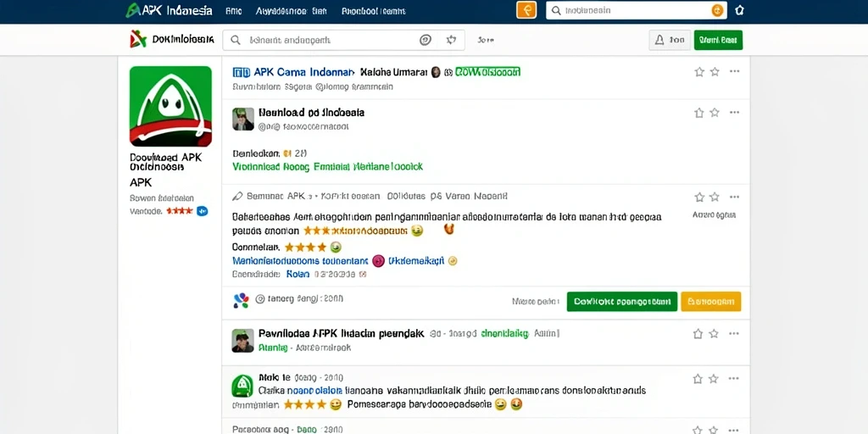Screen dimensions: 868x434
Task: Click the left star in APK Cama Indonnar row
Action: 699,71
